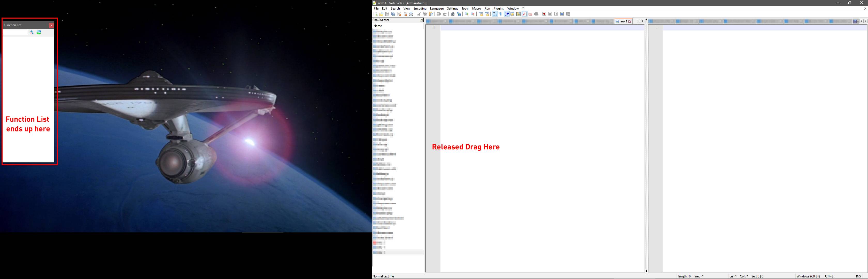
Task: Click the 'length : 0' status bar entry
Action: click(x=684, y=276)
